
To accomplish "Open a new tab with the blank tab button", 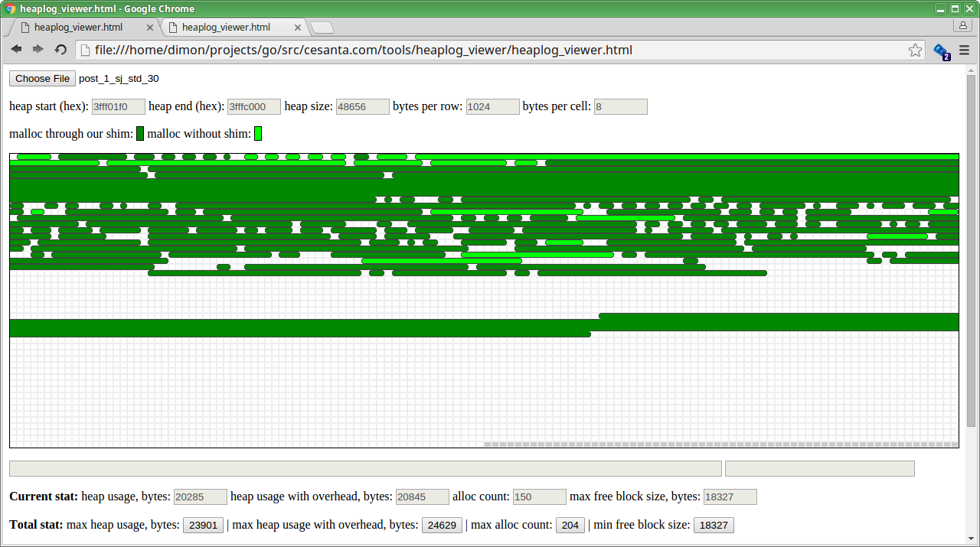I will (322, 28).
